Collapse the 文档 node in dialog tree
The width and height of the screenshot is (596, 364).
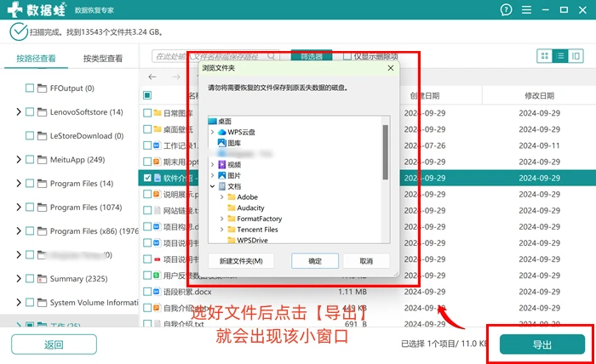213,186
